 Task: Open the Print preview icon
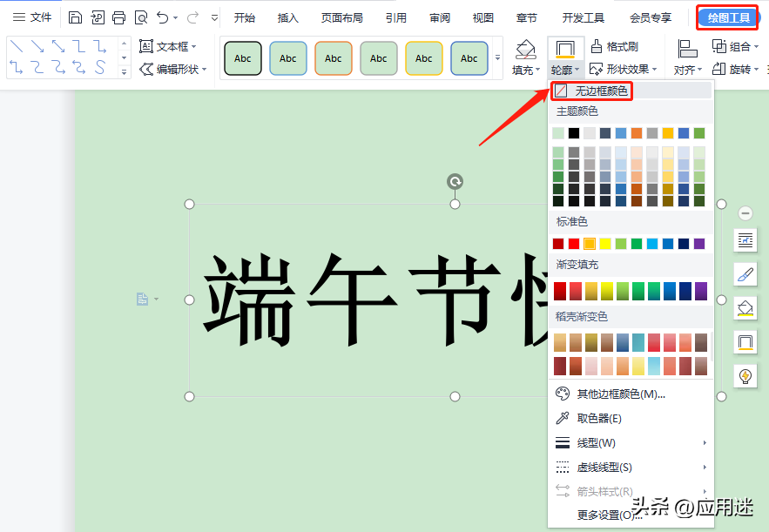pos(141,18)
